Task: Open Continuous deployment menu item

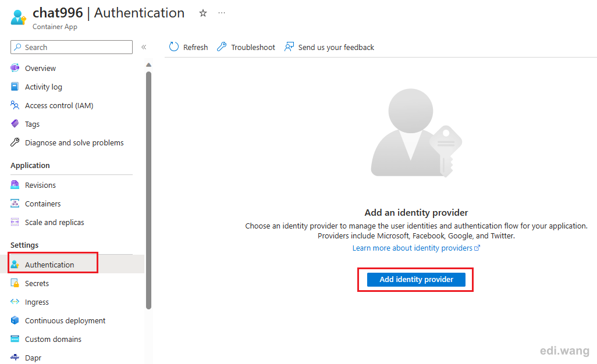Action: (x=65, y=320)
